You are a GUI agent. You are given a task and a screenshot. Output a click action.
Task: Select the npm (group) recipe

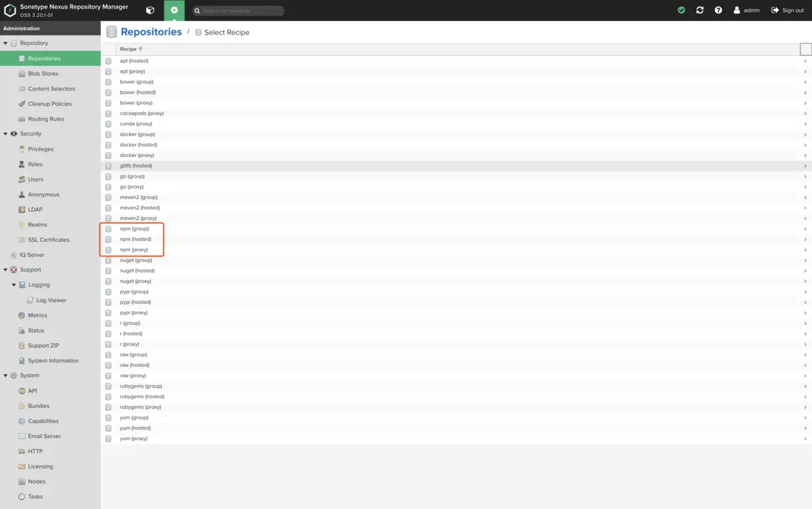tap(456, 229)
